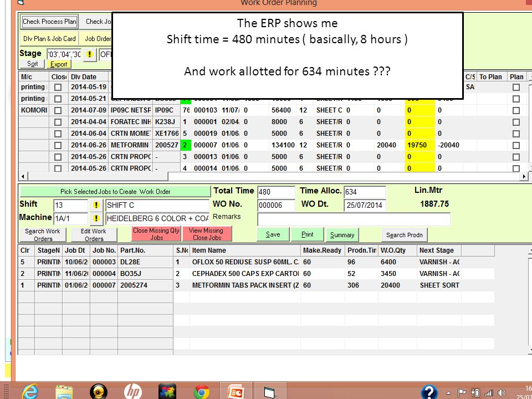Click the green cell with 2
The width and height of the screenshot is (532, 399).
(x=186, y=145)
